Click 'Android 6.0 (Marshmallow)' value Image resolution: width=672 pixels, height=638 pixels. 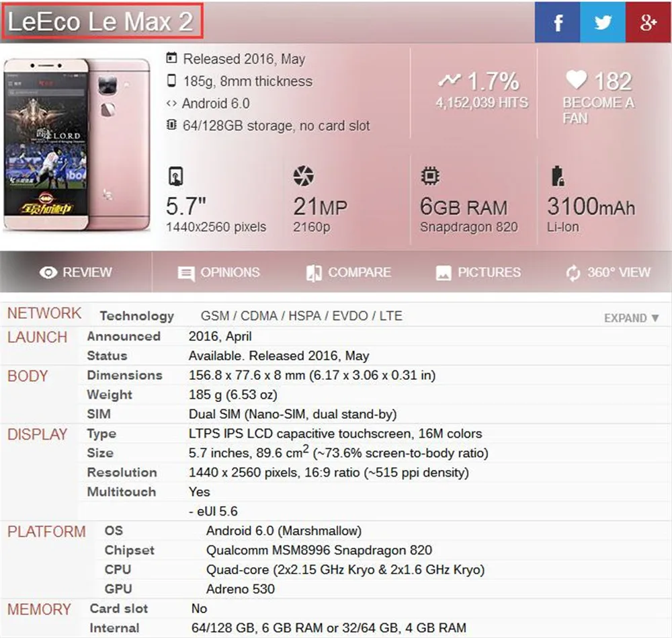tap(284, 531)
